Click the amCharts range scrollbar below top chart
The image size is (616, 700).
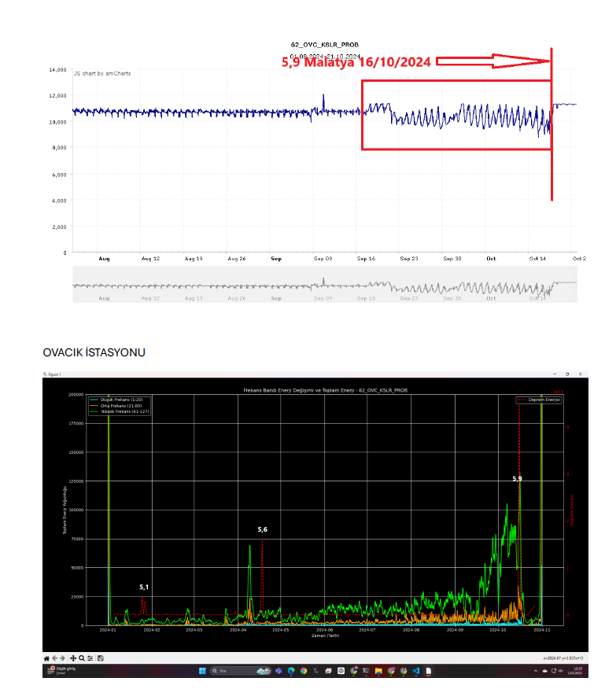tap(325, 285)
